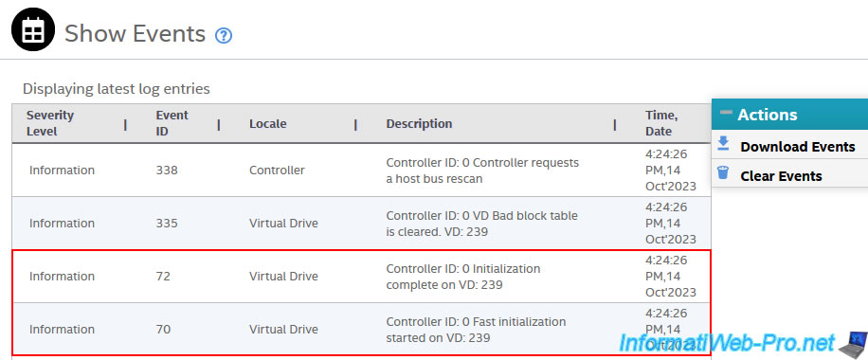This screenshot has width=868, height=360.
Task: Click the column divider after Description
Action: [615, 125]
